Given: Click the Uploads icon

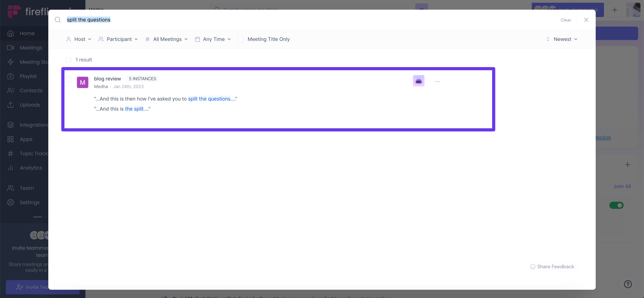Looking at the screenshot, I should pos(10,105).
